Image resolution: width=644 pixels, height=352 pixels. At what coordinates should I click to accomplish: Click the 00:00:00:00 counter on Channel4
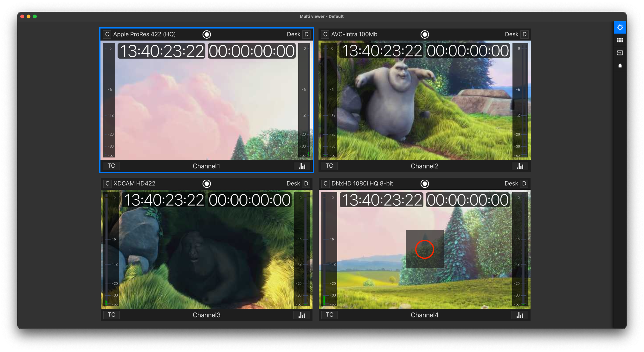[468, 200]
